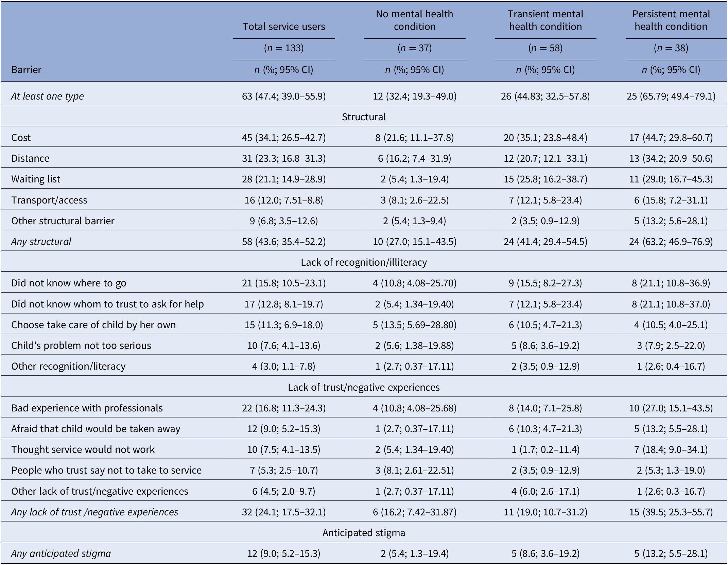Click the "Persistent mental health condition" header
728x565 pixels.
point(671,20)
